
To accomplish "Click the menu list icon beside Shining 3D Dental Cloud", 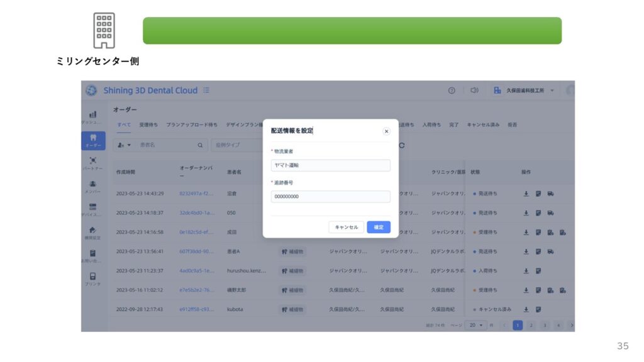I will 206,90.
